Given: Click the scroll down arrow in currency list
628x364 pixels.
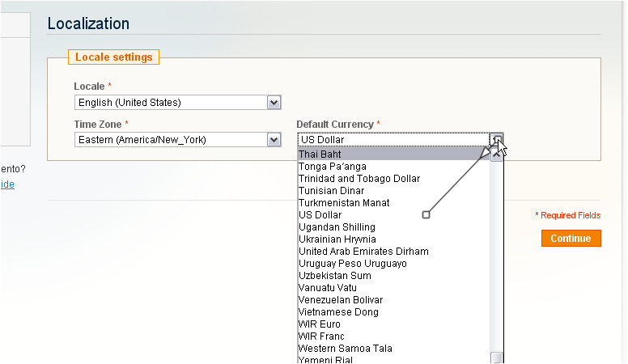Looking at the screenshot, I should 497,358.
